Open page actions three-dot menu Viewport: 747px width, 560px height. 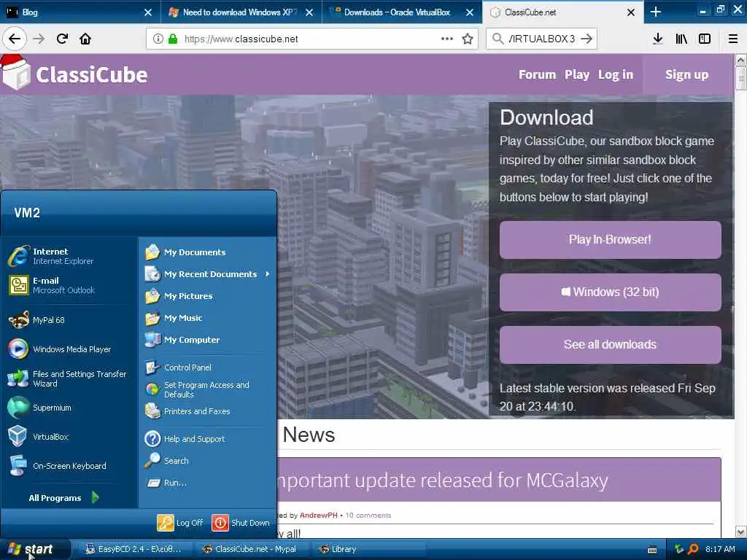point(447,39)
